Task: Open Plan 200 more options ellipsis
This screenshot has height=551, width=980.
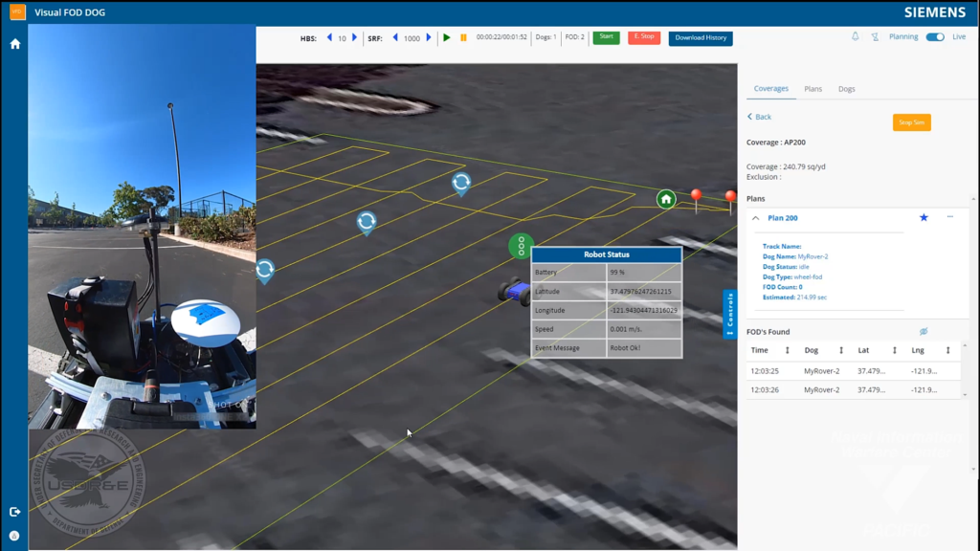Action: [950, 217]
